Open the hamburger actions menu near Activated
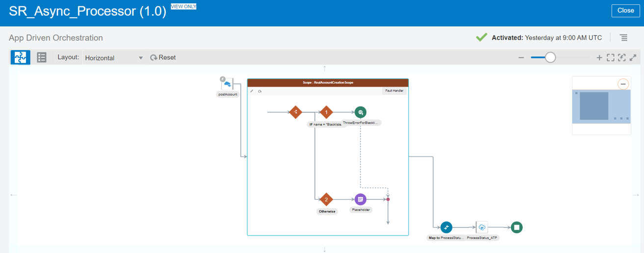This screenshot has width=644, height=253. pos(623,38)
